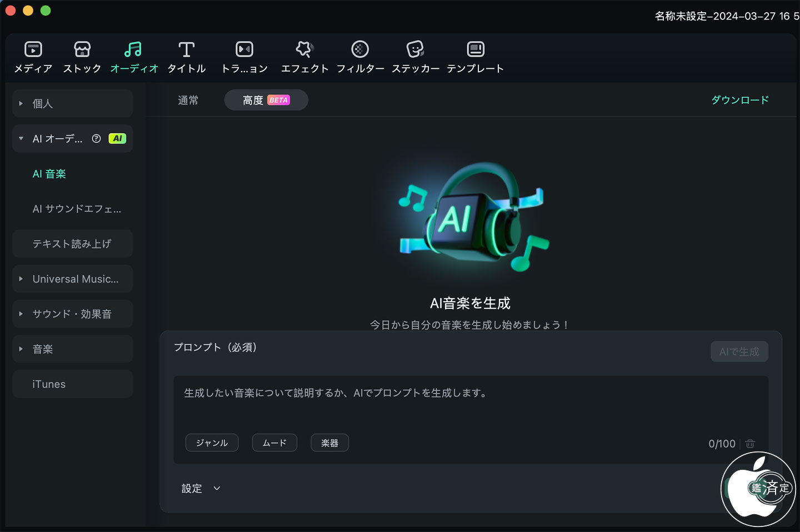Switch to the 通常 tab
Screen dimensions: 800x532
(x=188, y=101)
